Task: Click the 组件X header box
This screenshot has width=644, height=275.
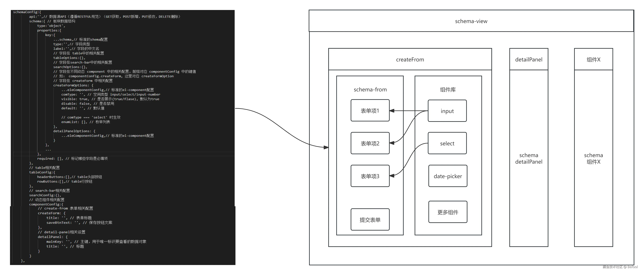Action: 593,60
